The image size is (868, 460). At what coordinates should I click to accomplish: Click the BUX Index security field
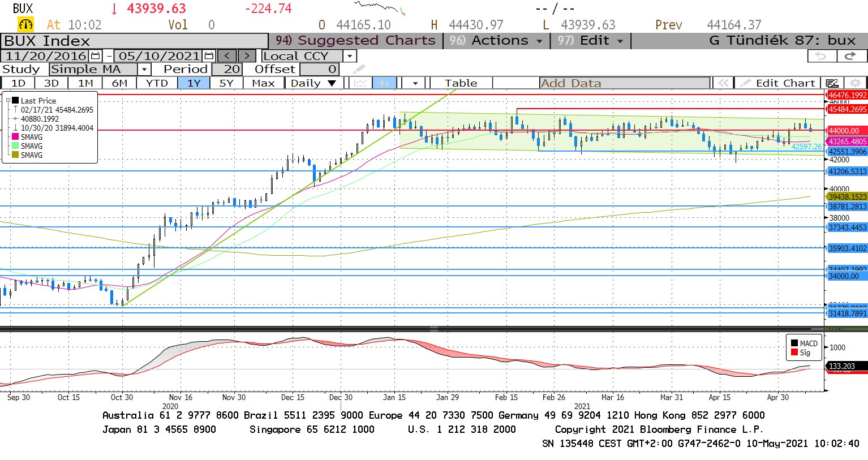135,41
